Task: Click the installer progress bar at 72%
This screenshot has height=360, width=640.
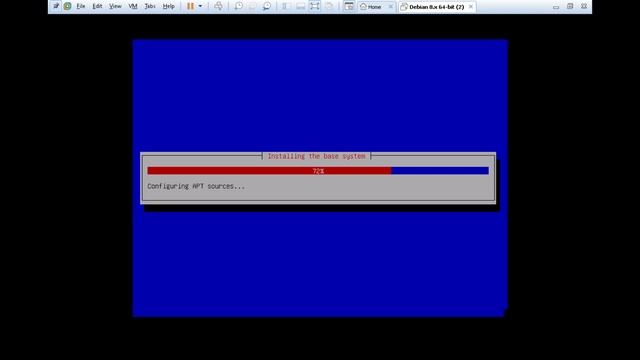Action: (318, 171)
